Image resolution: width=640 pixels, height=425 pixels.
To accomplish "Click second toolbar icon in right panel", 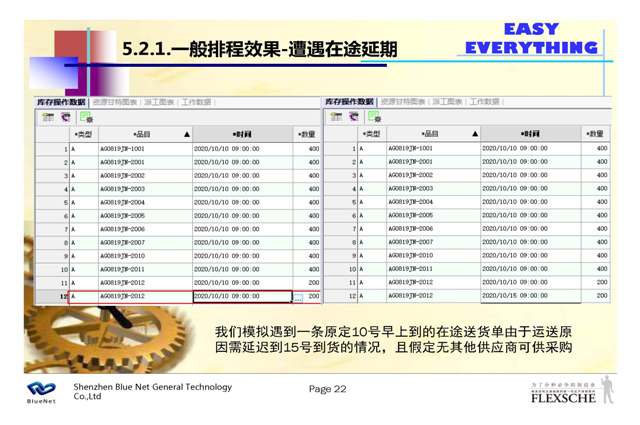I will click(354, 117).
